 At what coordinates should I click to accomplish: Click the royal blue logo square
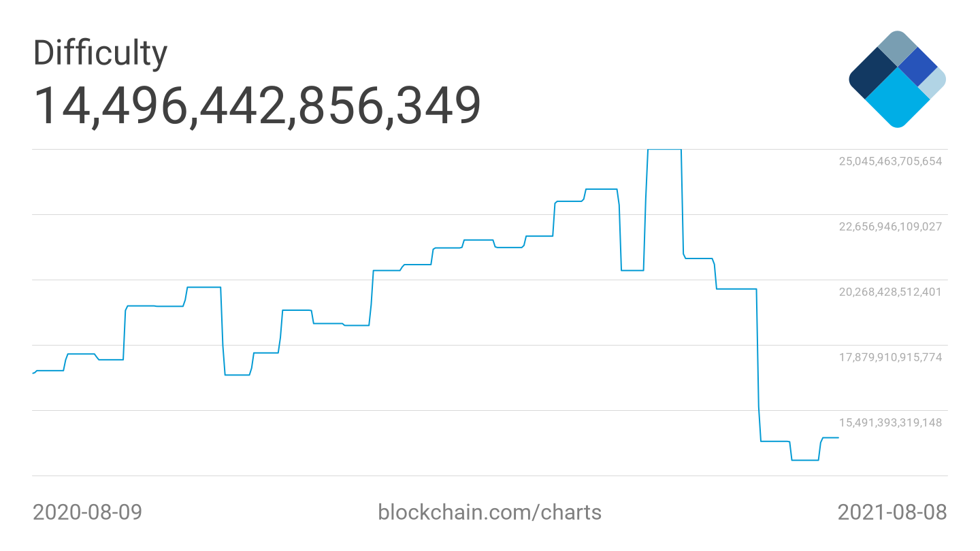point(918,66)
